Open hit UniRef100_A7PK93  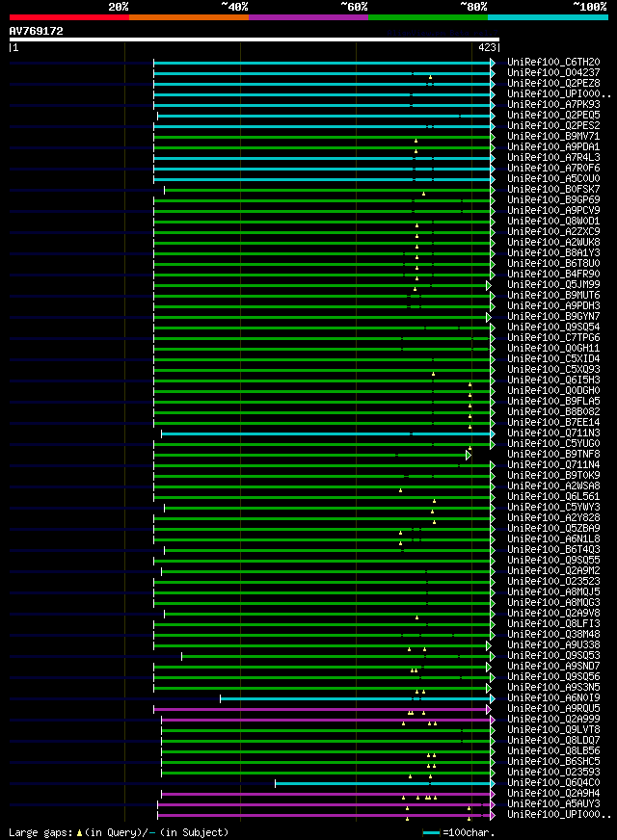pyautogui.click(x=553, y=104)
